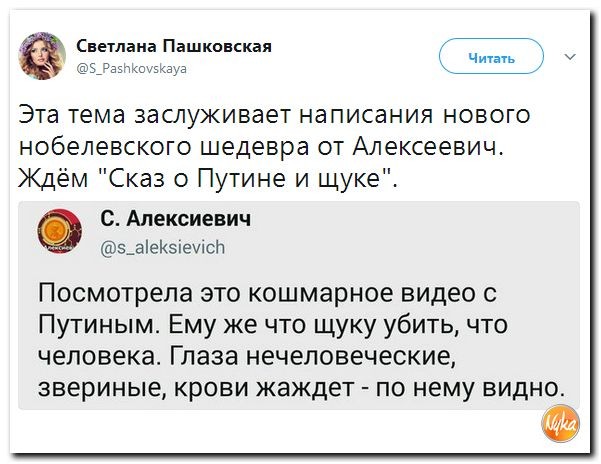The image size is (601, 464).
Task: Expand the chevron menu beside Читать
Action: coord(571,56)
